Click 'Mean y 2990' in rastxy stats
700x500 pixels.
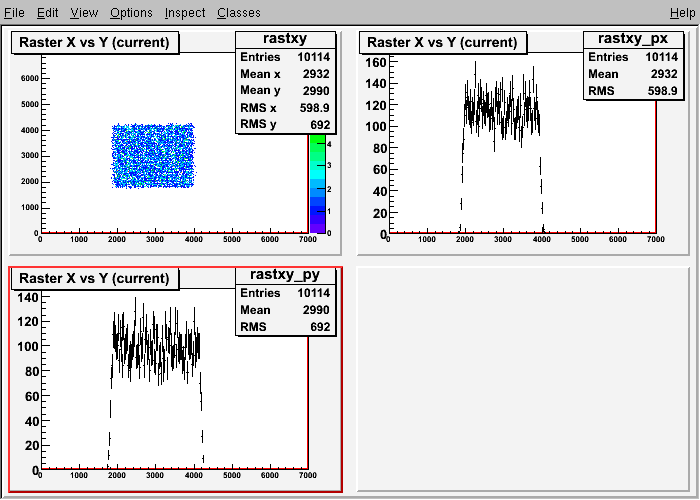pos(285,91)
